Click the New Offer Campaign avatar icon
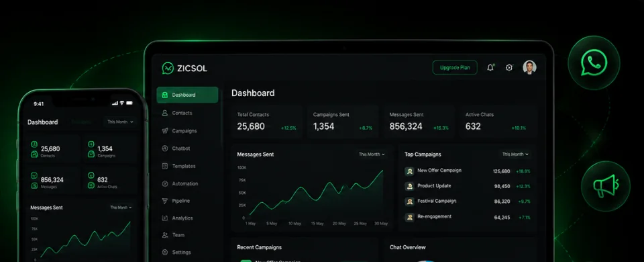 click(x=409, y=171)
